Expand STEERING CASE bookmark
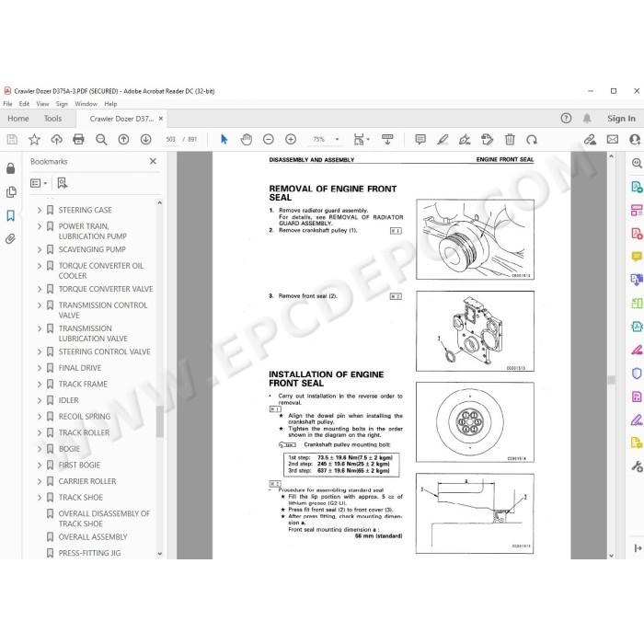The height and width of the screenshot is (644, 644). pos(40,210)
